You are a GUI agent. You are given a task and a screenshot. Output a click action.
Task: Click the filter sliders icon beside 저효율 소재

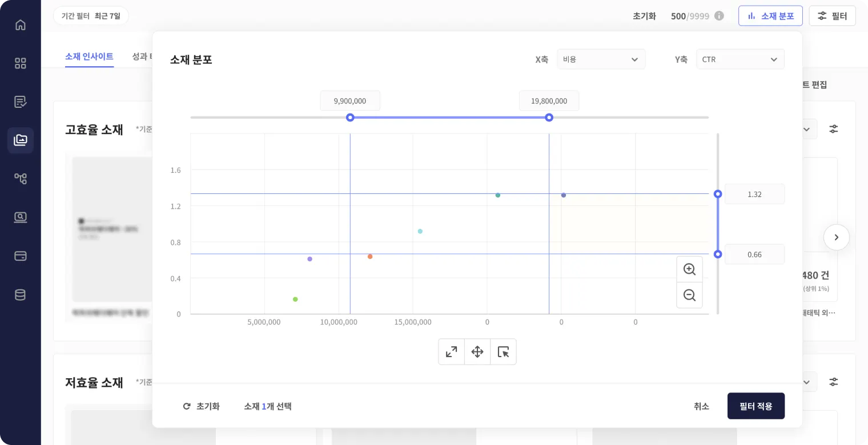834,382
